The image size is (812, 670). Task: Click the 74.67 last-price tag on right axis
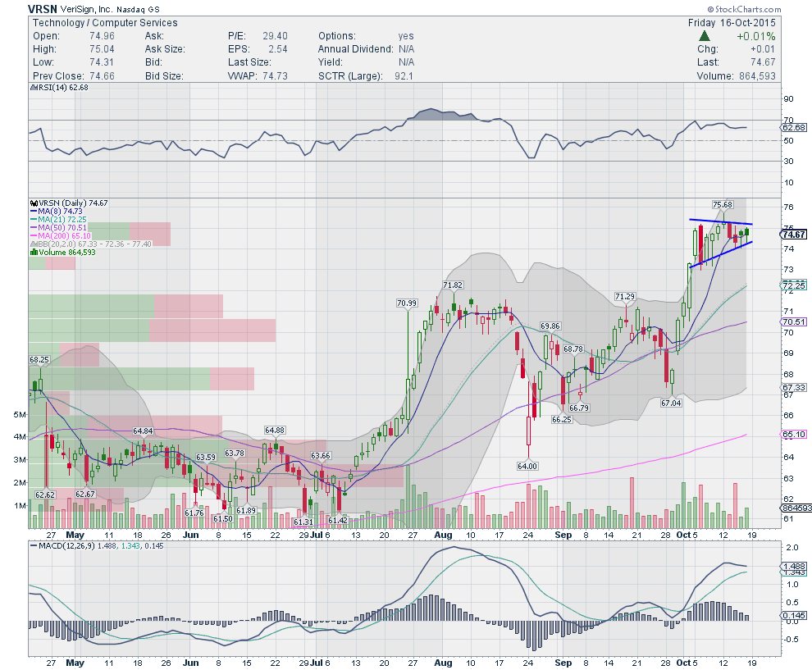(794, 235)
